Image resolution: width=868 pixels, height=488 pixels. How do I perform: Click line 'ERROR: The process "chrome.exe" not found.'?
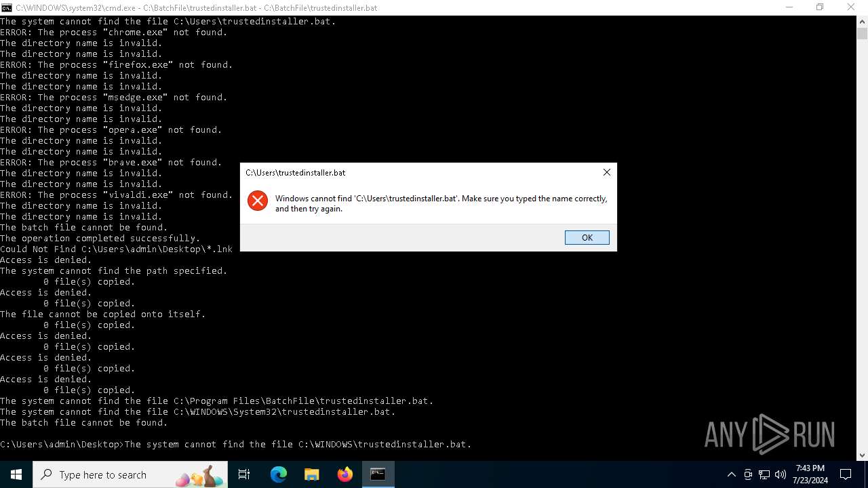(114, 32)
